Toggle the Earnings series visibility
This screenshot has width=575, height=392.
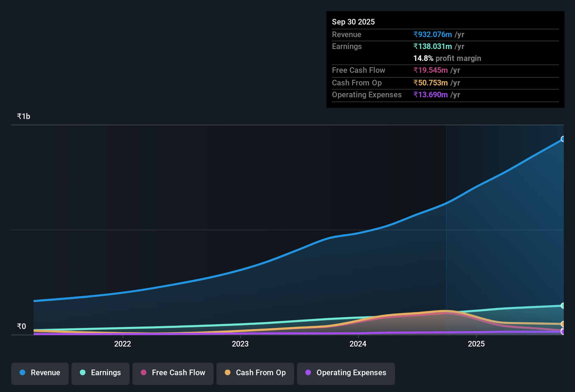coord(100,373)
